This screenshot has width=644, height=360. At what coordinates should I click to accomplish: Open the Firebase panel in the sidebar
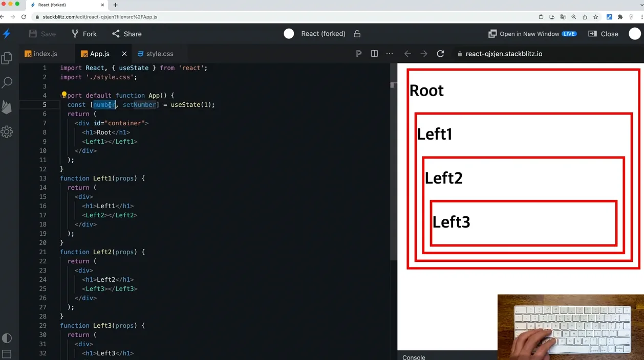coord(7,107)
